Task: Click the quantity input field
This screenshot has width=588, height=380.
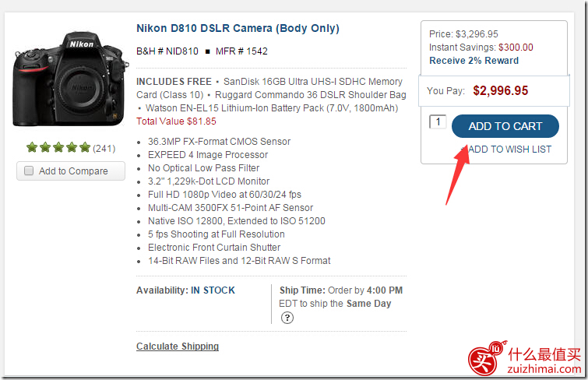Action: click(438, 122)
